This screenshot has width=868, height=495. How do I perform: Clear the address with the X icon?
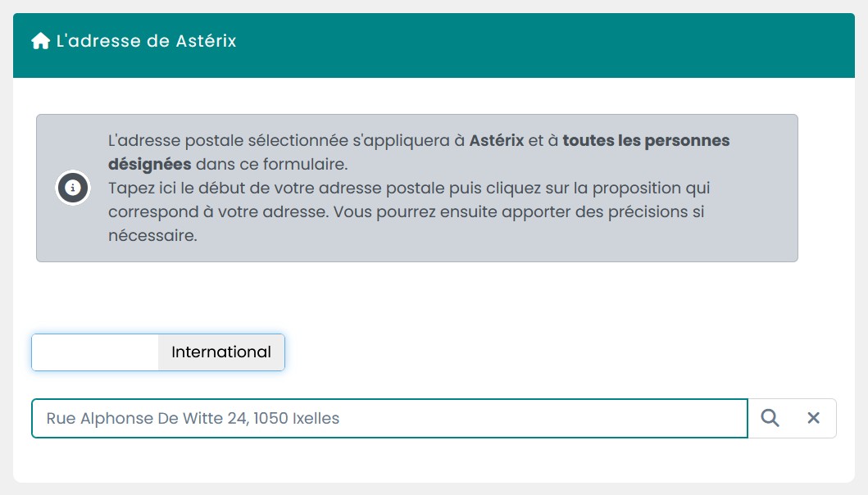(813, 418)
